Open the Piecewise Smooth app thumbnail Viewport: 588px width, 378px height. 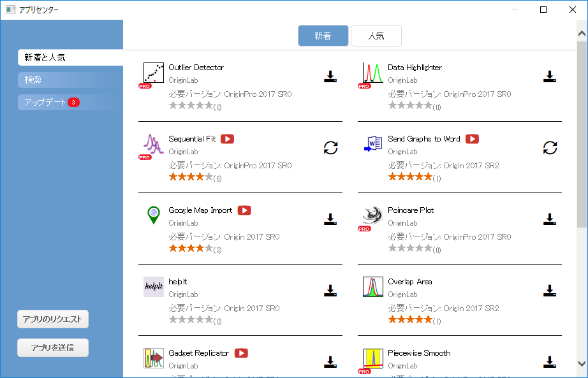pyautogui.click(x=372, y=358)
